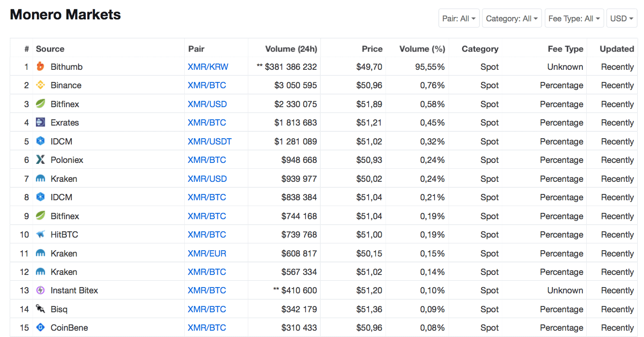644x337 pixels.
Task: Click the Poloniex logo icon
Action: tap(41, 160)
